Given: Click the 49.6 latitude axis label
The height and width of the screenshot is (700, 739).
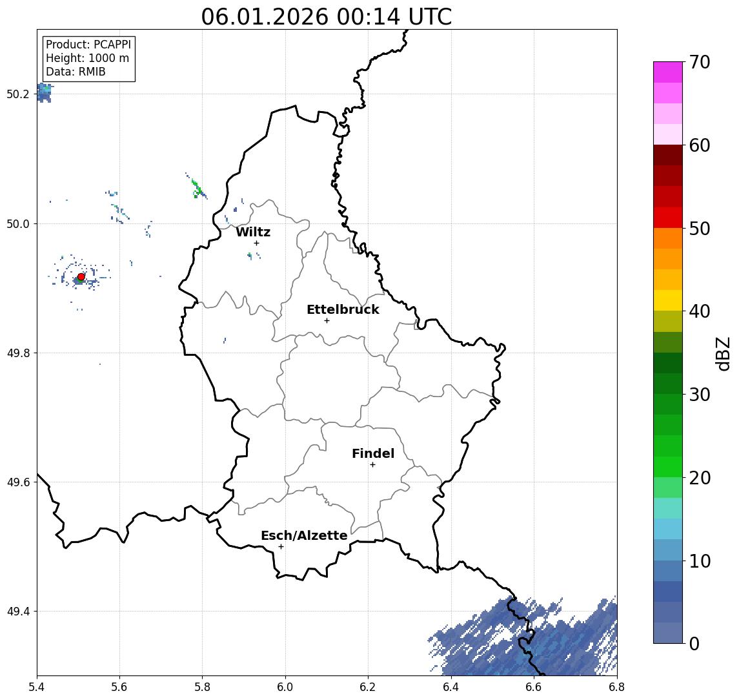Looking at the screenshot, I should coord(18,482).
